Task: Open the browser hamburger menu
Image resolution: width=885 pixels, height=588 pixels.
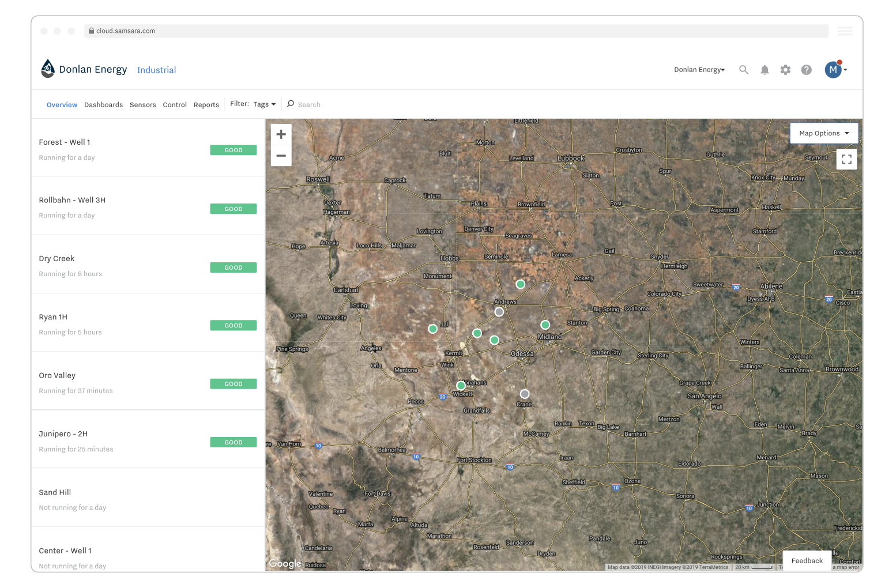Action: click(x=845, y=31)
